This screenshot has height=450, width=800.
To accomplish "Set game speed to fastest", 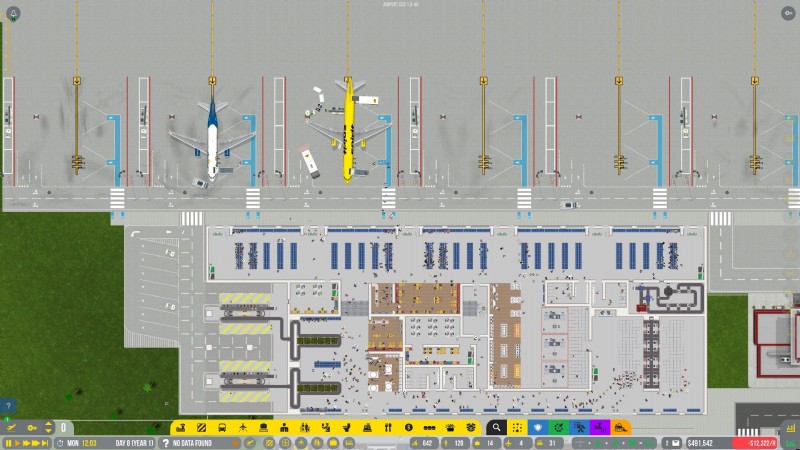I will click(44, 443).
